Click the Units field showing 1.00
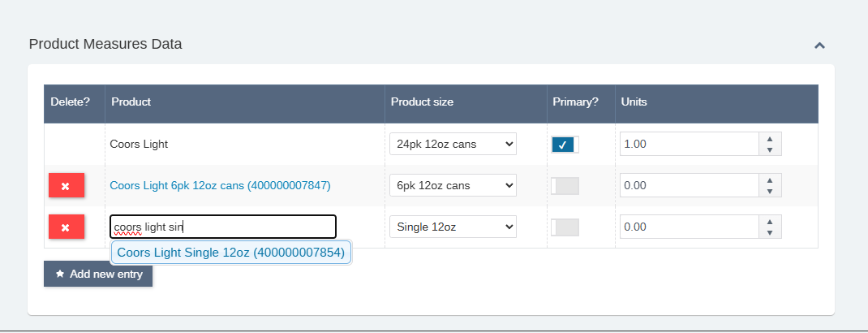 689,144
